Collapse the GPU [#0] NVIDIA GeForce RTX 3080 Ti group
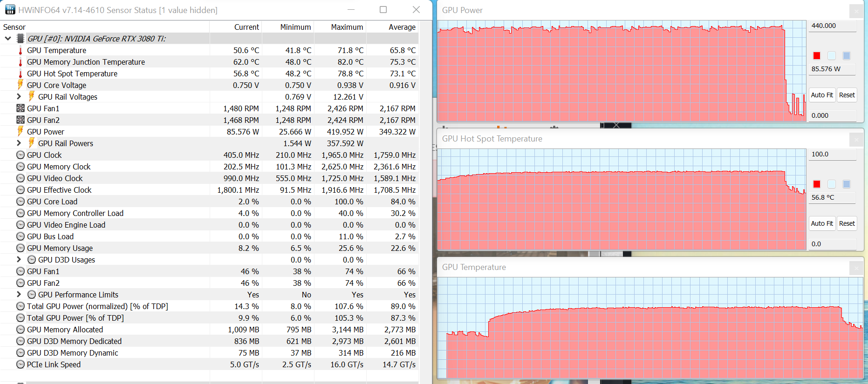The image size is (868, 384). tap(8, 39)
